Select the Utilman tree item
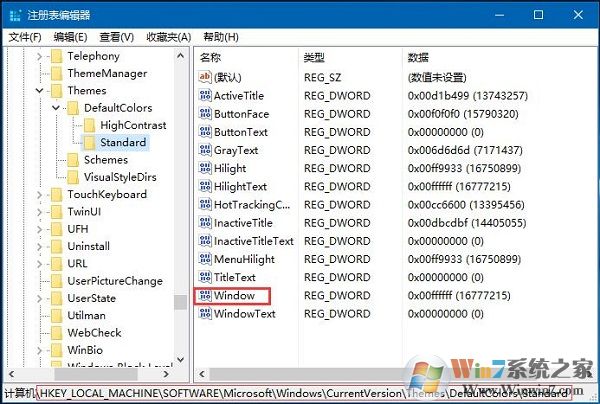 coord(86,315)
